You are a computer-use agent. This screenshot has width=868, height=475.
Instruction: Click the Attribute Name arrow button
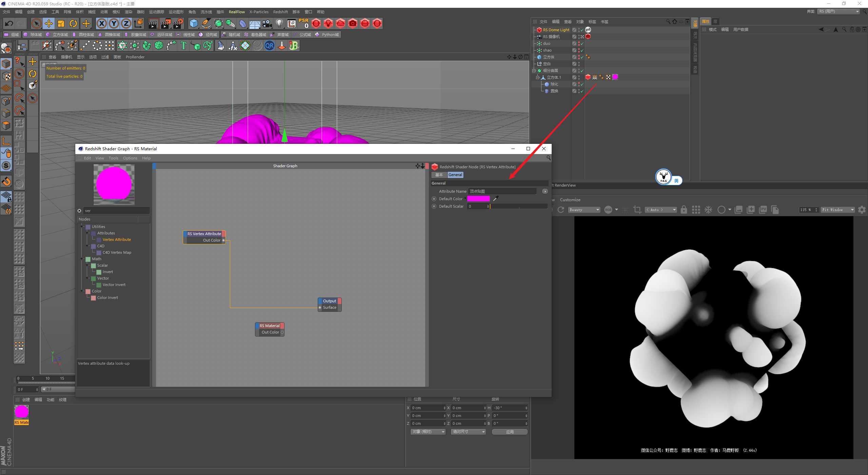coord(545,191)
